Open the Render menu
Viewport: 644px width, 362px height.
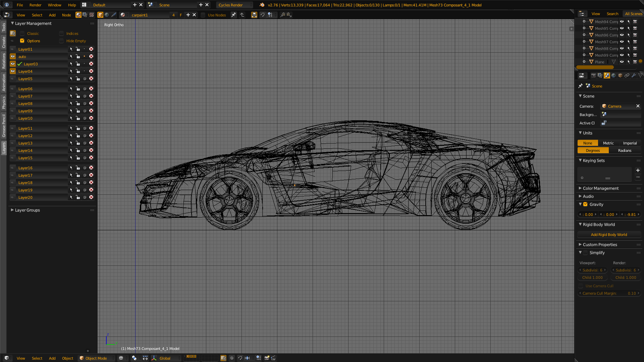click(35, 5)
